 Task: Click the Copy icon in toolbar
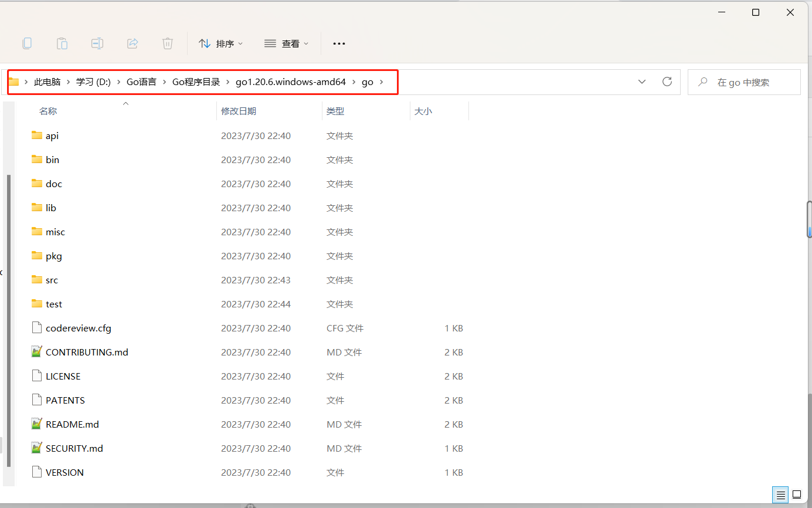click(27, 43)
